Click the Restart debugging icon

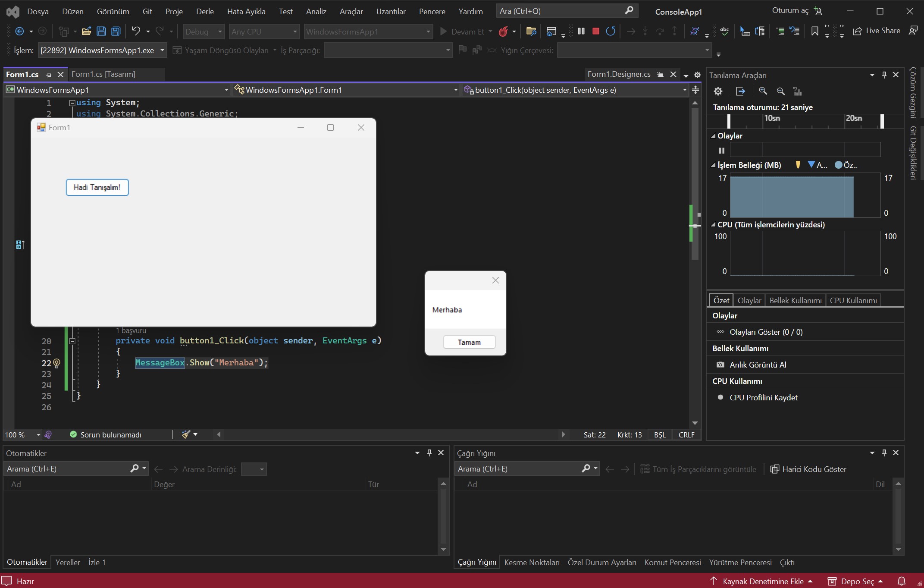coord(610,31)
